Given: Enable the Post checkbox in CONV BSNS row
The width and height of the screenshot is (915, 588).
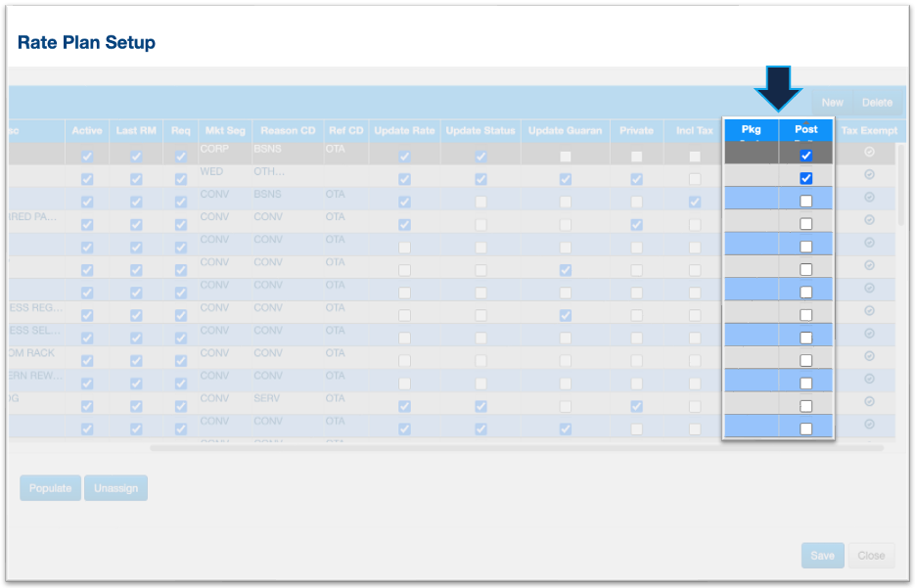Looking at the screenshot, I should tap(805, 201).
